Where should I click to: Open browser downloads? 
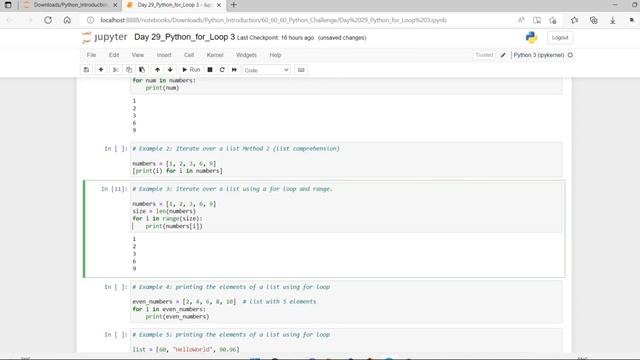click(612, 20)
